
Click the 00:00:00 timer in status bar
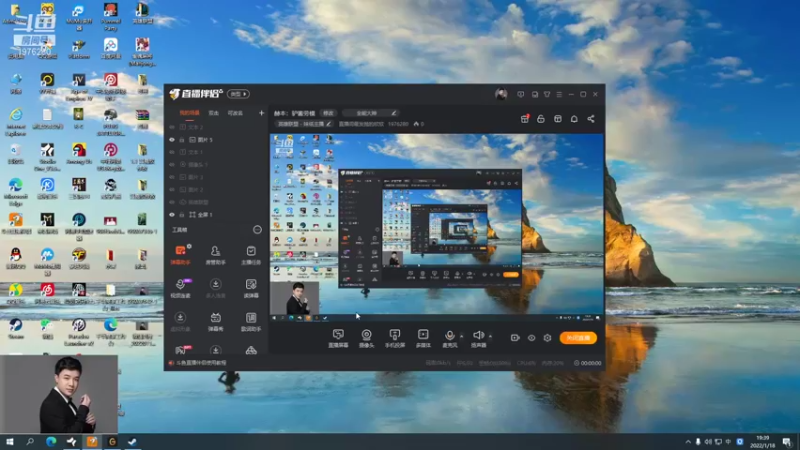pyautogui.click(x=591, y=363)
